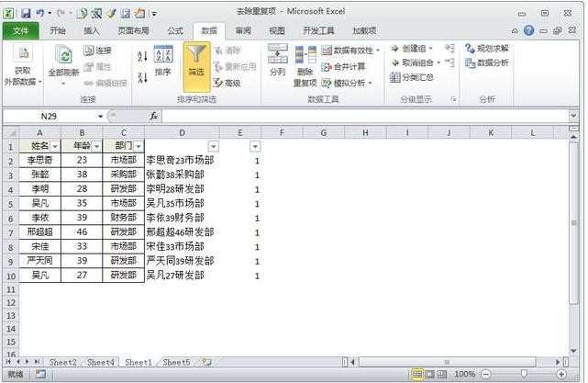The image size is (588, 383).
Task: Open the File (文件) tab
Action: tap(21, 31)
